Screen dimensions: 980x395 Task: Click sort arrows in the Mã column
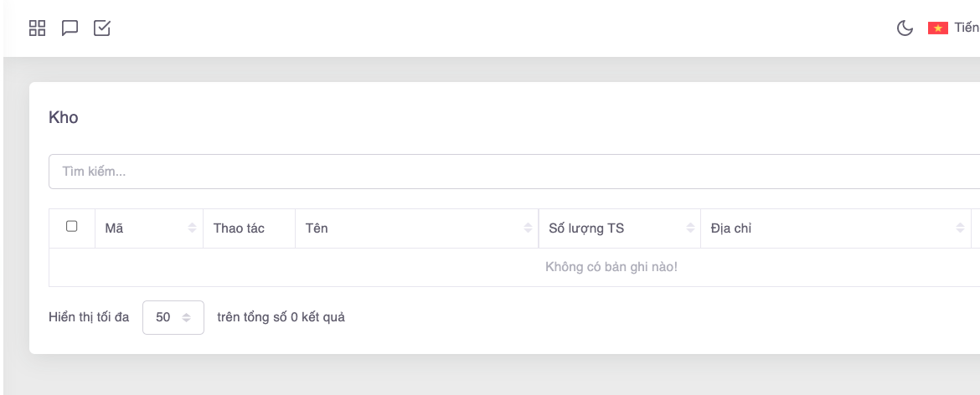(192, 228)
